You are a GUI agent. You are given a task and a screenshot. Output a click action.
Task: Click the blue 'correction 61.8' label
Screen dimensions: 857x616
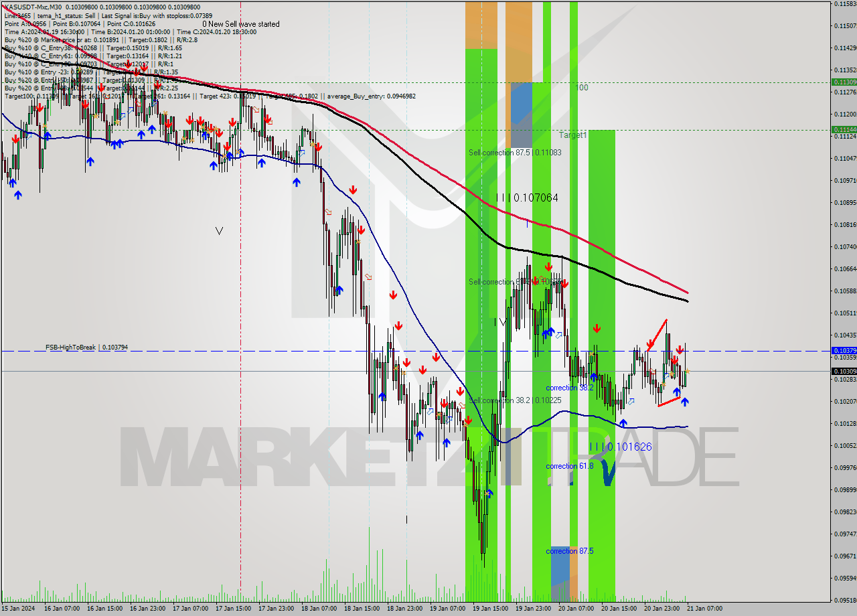[569, 466]
